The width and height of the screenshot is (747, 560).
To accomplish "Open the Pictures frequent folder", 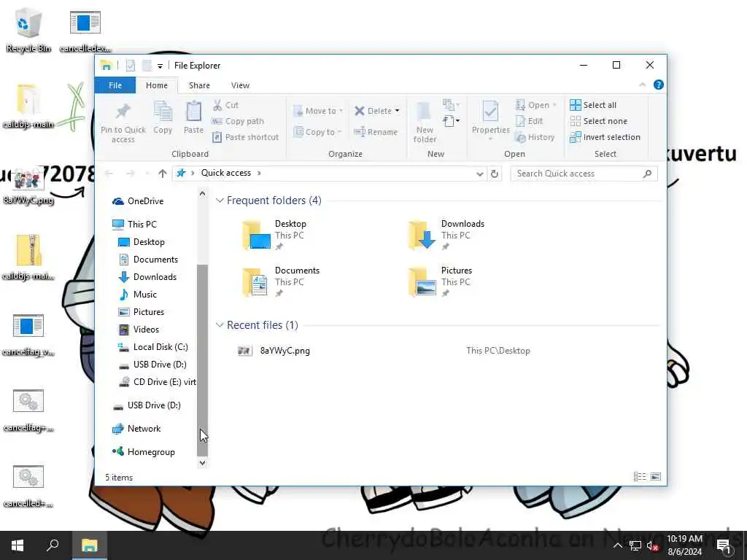I will 441,282.
